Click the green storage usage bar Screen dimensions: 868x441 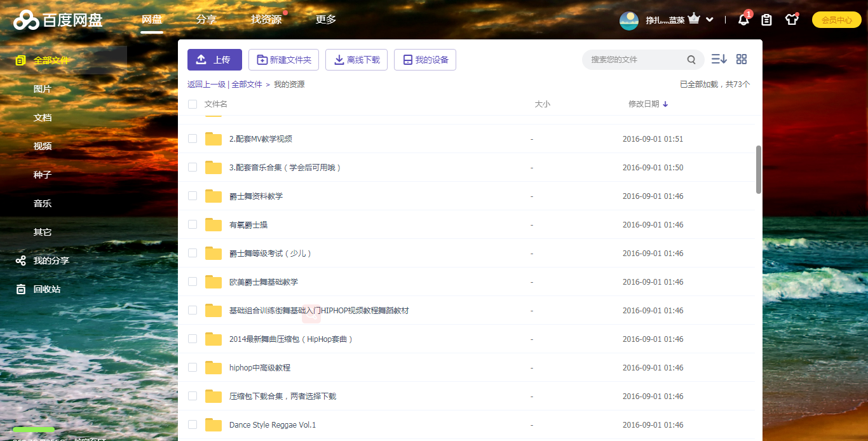coord(34,430)
